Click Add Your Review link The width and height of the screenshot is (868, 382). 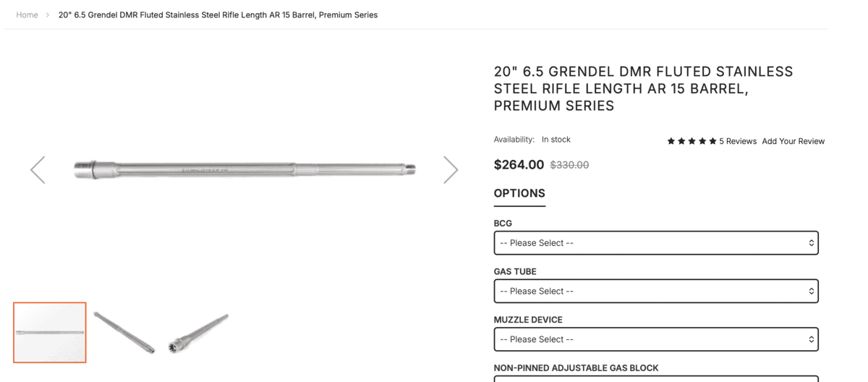pyautogui.click(x=793, y=141)
